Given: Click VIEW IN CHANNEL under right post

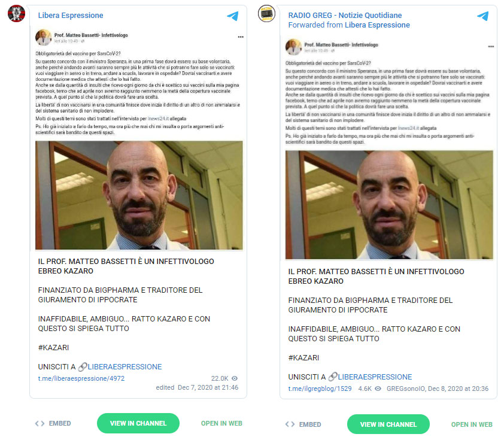Looking at the screenshot, I should click(388, 424).
